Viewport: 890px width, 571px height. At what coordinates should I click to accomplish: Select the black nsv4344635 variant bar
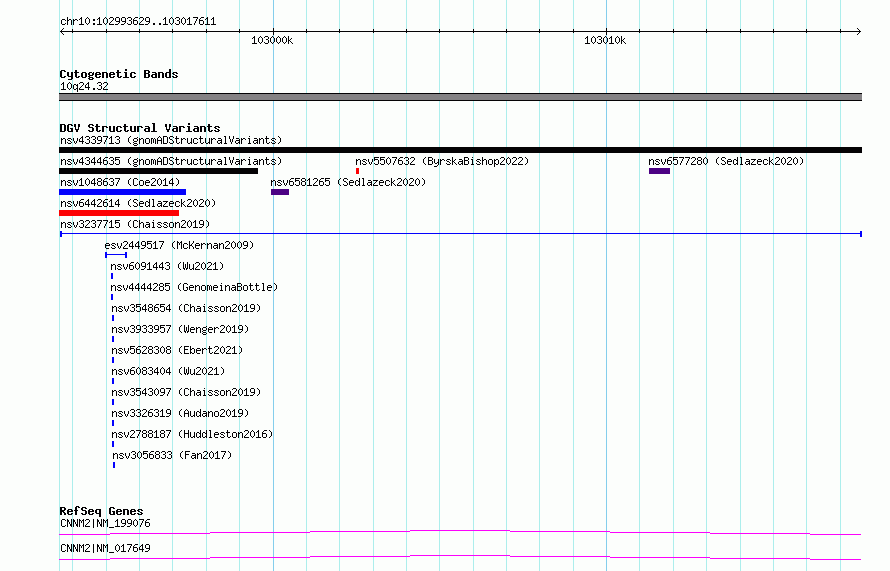pyautogui.click(x=158, y=171)
